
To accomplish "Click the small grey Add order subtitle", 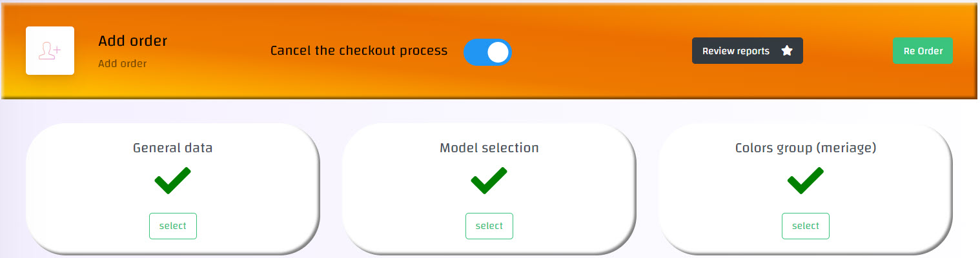I will 122,64.
